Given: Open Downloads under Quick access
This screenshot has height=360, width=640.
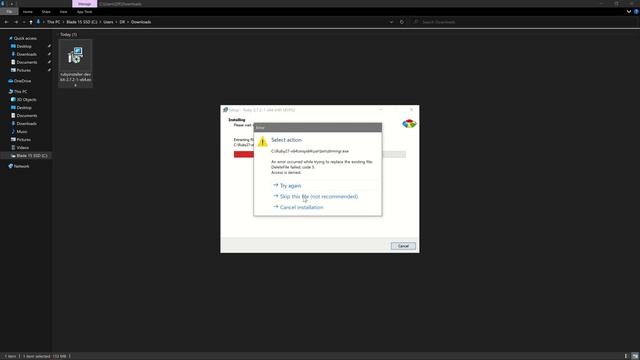Looking at the screenshot, I should pos(26,54).
